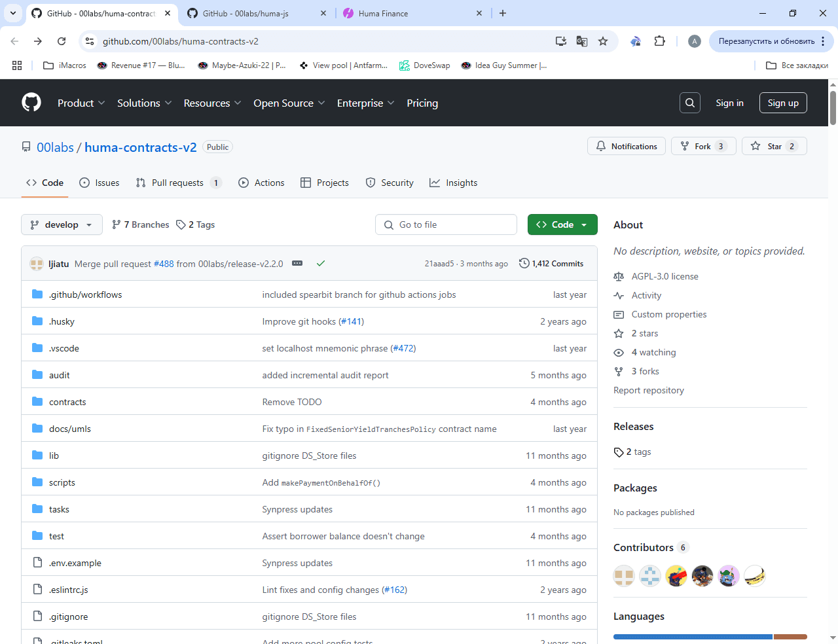The width and height of the screenshot is (838, 644).
Task: Expand the Solutions menu
Action: [x=145, y=103]
